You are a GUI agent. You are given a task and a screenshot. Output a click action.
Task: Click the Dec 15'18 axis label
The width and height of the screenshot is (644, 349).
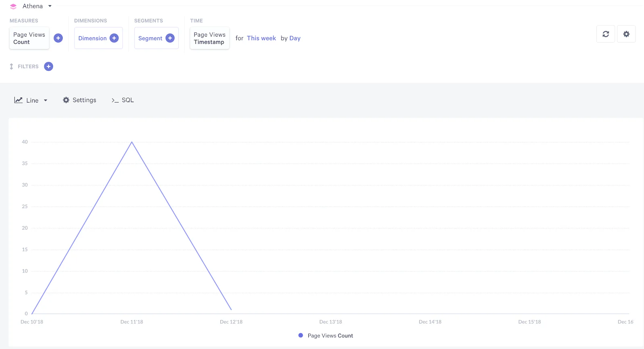pyautogui.click(x=529, y=322)
